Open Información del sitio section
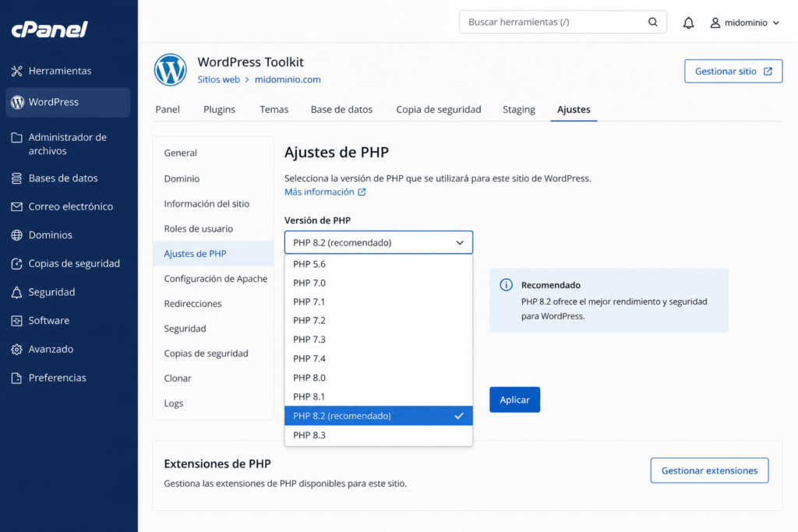 pos(214,203)
